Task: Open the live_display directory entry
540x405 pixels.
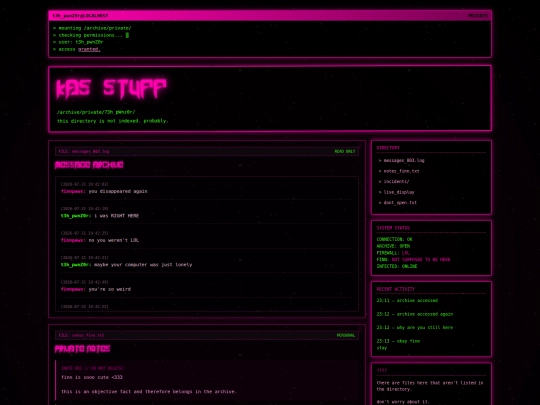Action: pos(399,192)
